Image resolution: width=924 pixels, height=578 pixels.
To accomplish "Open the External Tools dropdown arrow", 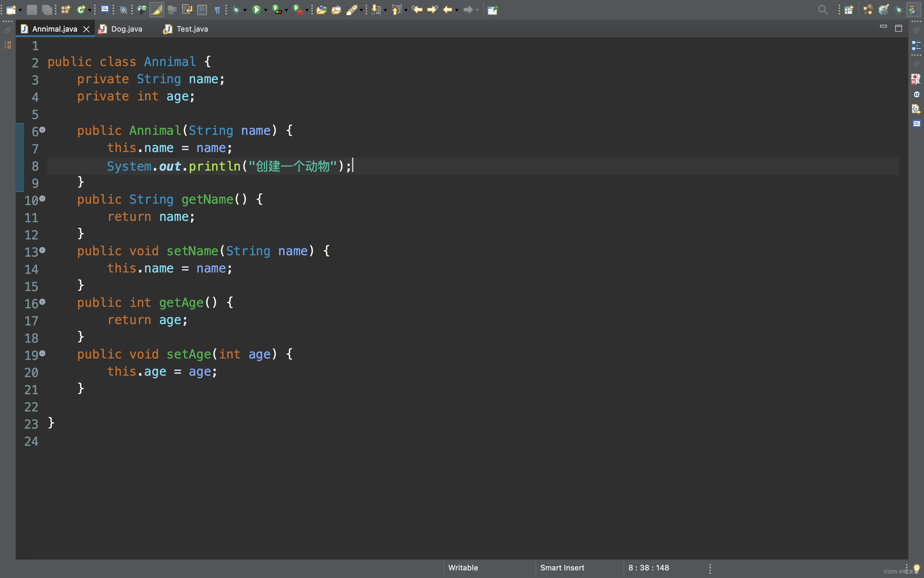I will point(307,10).
